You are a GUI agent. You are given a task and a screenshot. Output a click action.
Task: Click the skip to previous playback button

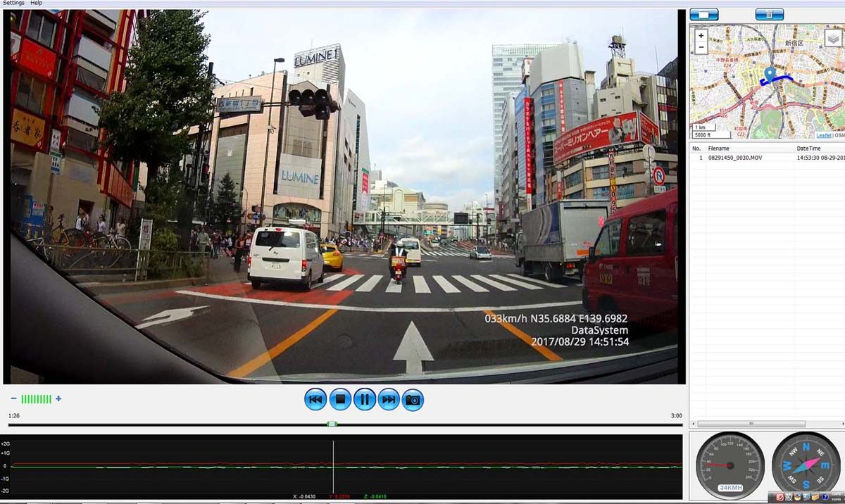point(315,400)
